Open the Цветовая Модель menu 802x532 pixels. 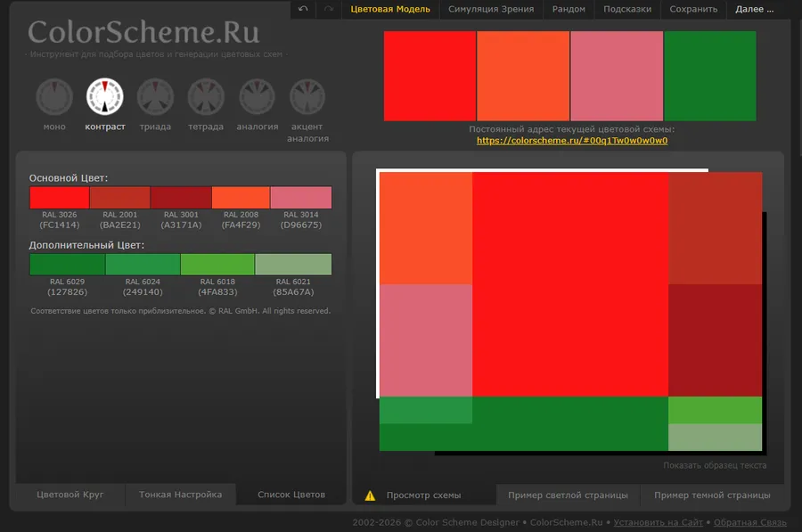[x=390, y=9]
